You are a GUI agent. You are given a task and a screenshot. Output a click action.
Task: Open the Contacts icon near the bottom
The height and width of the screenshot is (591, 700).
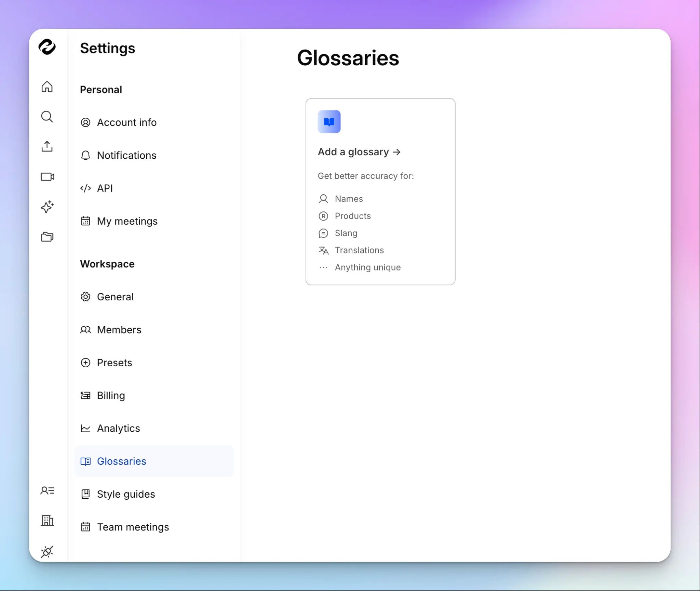click(x=47, y=490)
